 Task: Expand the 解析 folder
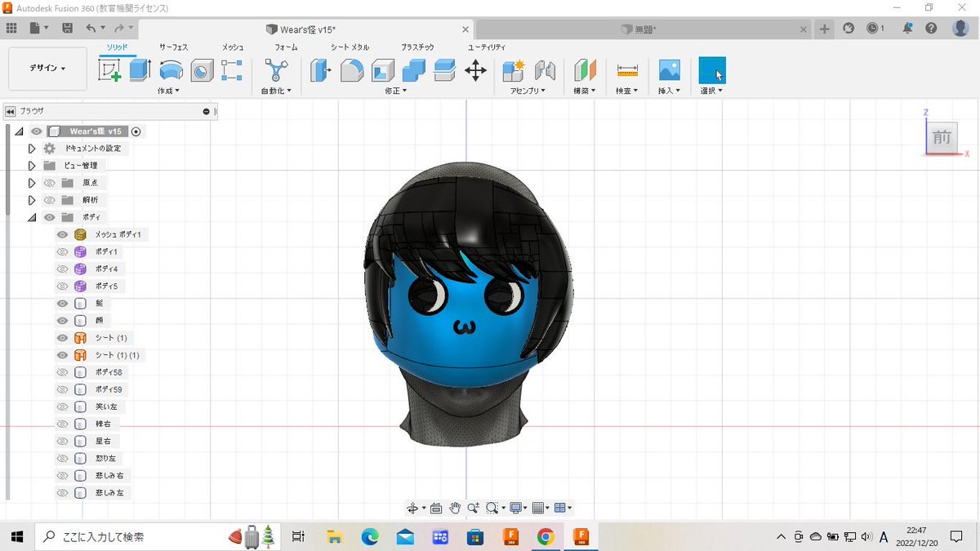[x=32, y=200]
